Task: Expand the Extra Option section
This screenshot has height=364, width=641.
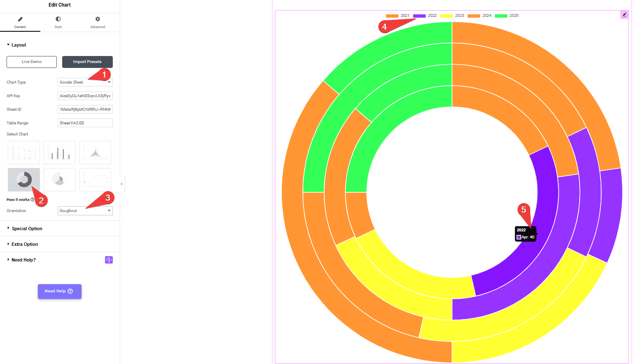Action: tap(25, 244)
